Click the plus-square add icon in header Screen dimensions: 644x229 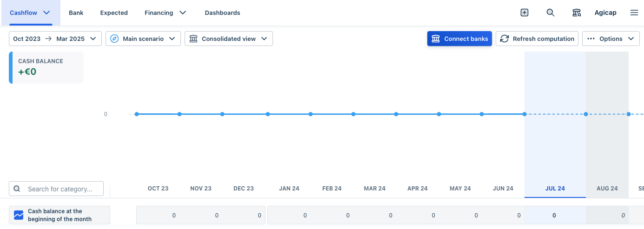pos(524,13)
